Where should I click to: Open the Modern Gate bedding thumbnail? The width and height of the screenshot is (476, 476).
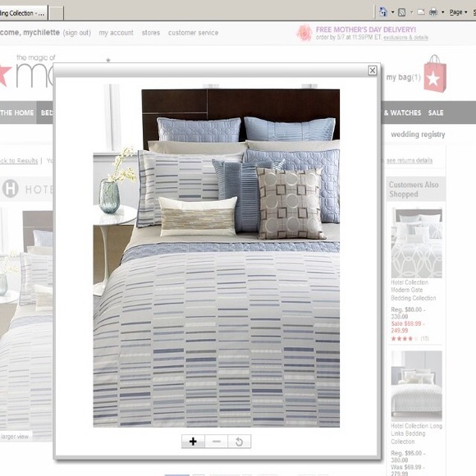click(417, 243)
